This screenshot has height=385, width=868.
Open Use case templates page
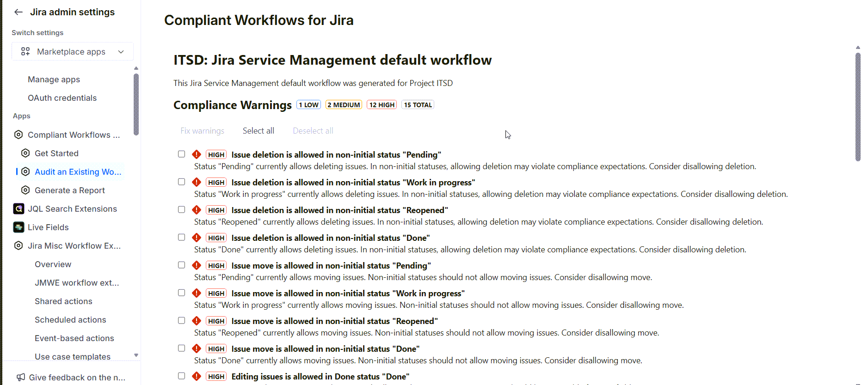[73, 356]
